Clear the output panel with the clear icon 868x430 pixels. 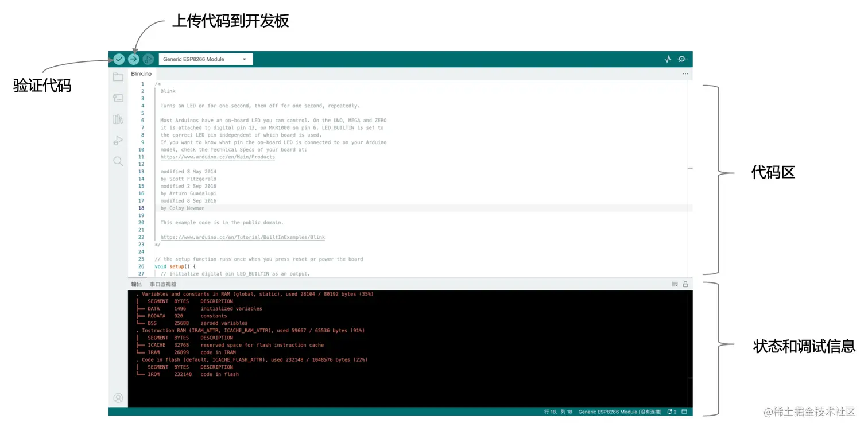675,284
